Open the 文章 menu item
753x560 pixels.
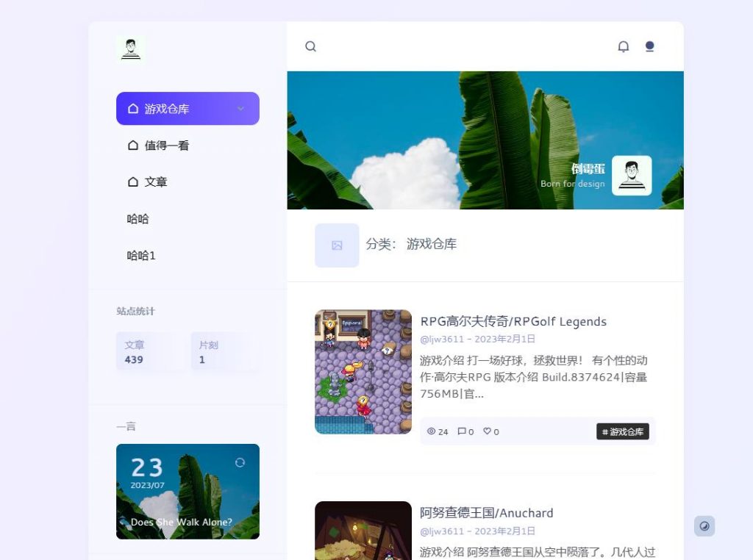click(188, 182)
